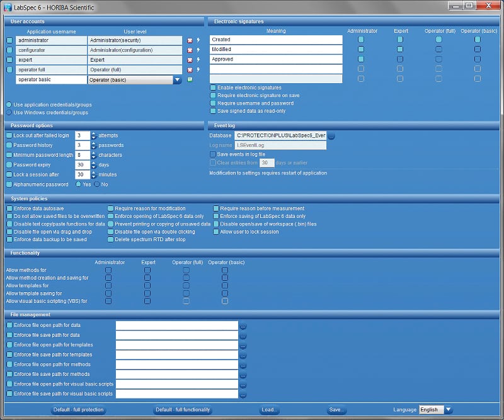Check Modified signature for Expert
Viewport: 504px width, 420px height.
400,49
